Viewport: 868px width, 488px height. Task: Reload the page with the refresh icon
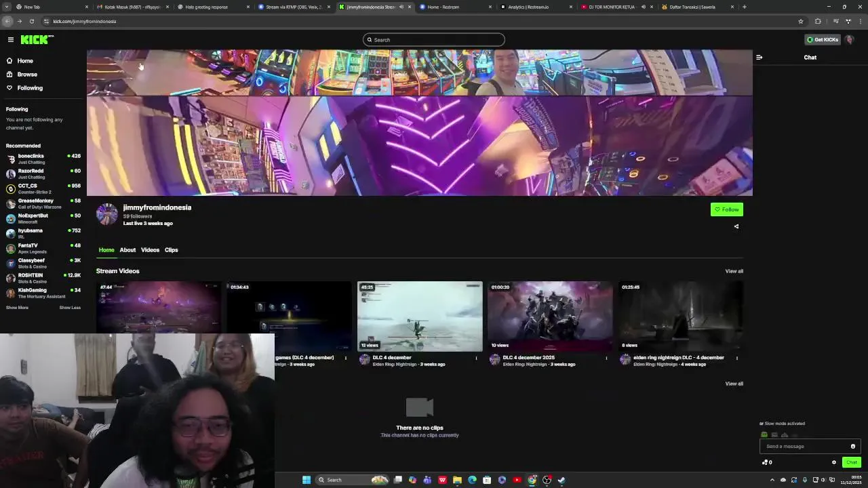31,21
